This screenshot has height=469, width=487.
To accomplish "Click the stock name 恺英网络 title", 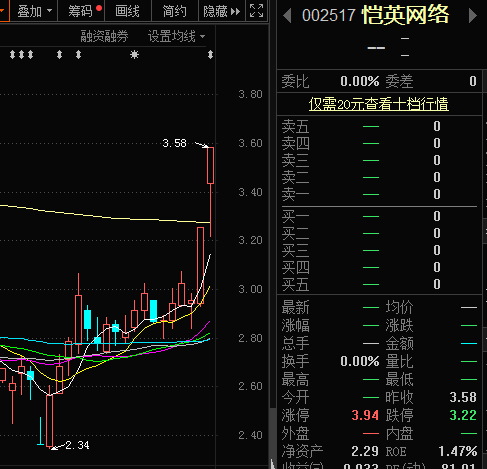I will click(x=405, y=15).
